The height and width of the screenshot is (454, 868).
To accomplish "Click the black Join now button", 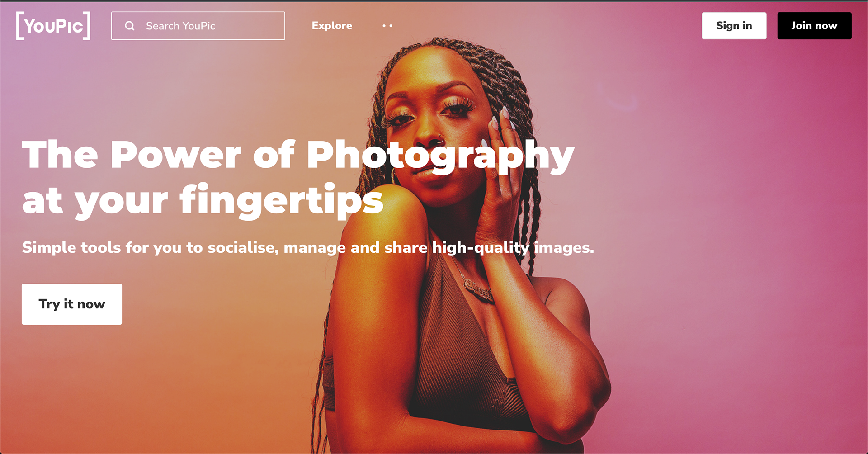I will pyautogui.click(x=814, y=26).
